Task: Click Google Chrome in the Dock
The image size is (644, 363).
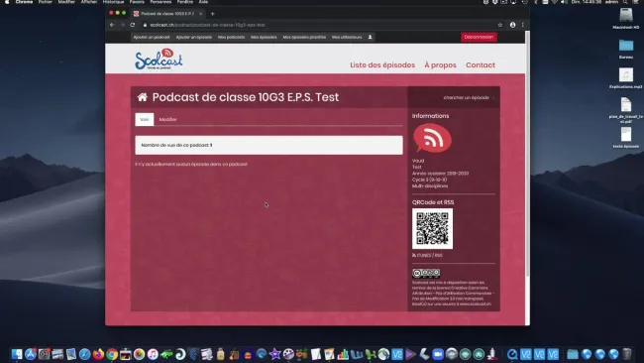Action: (112, 354)
